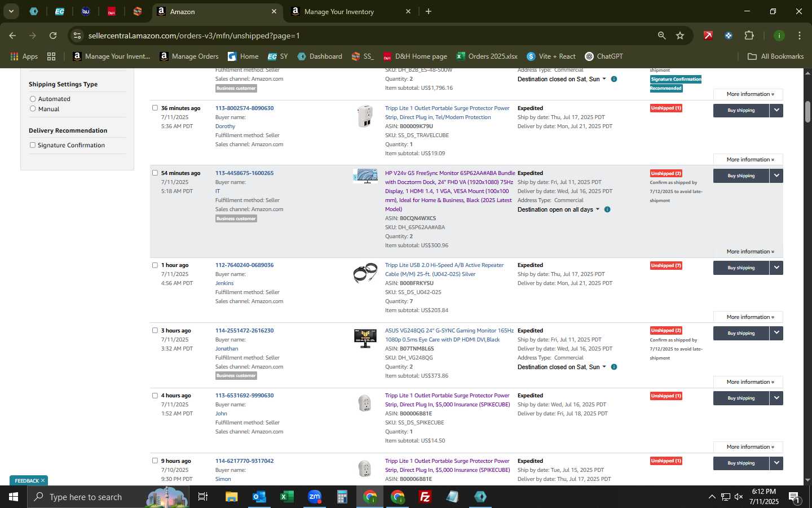Enable the Signature Confirmation checkbox
The height and width of the screenshot is (508, 812).
pos(33,145)
